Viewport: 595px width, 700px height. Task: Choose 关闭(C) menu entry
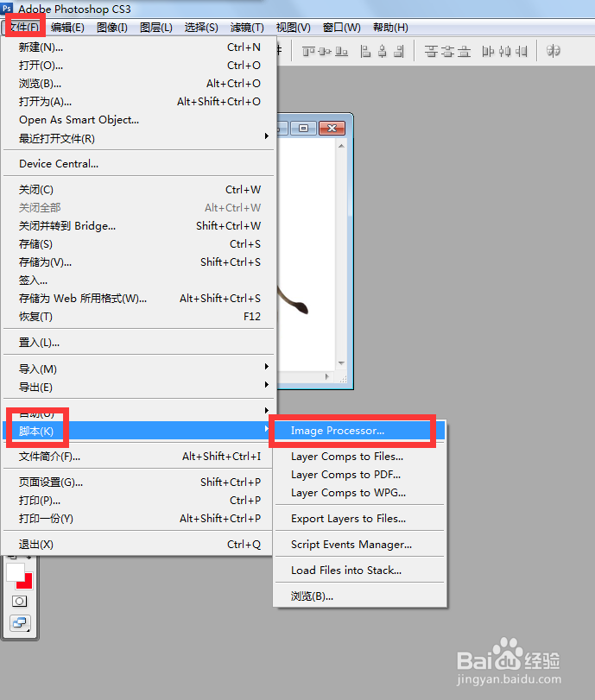click(x=139, y=190)
